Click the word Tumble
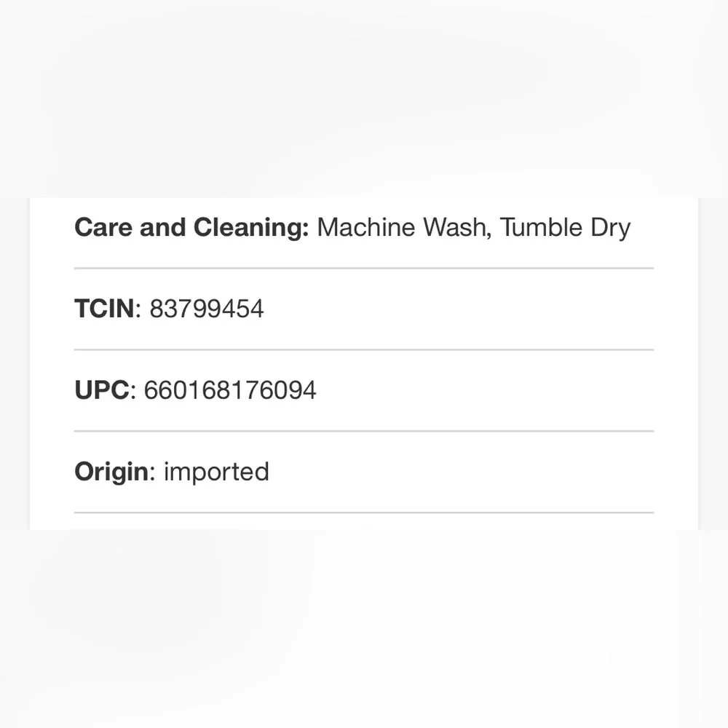Image resolution: width=728 pixels, height=728 pixels. coord(542,227)
